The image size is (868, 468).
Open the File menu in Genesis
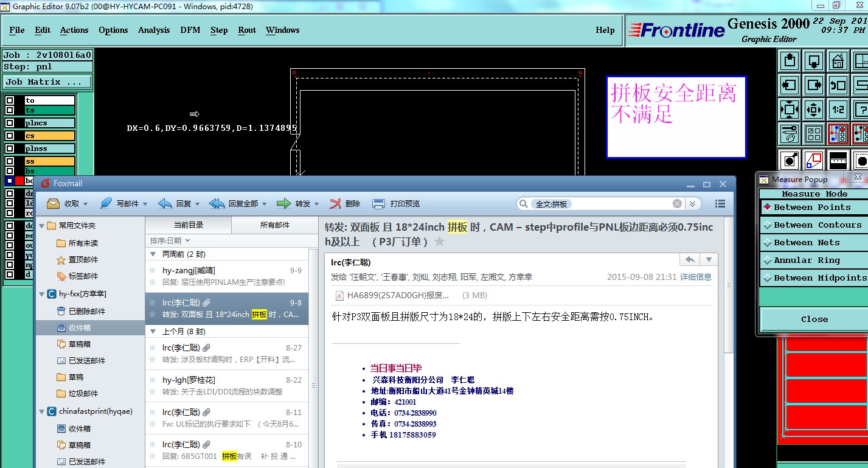pos(17,30)
